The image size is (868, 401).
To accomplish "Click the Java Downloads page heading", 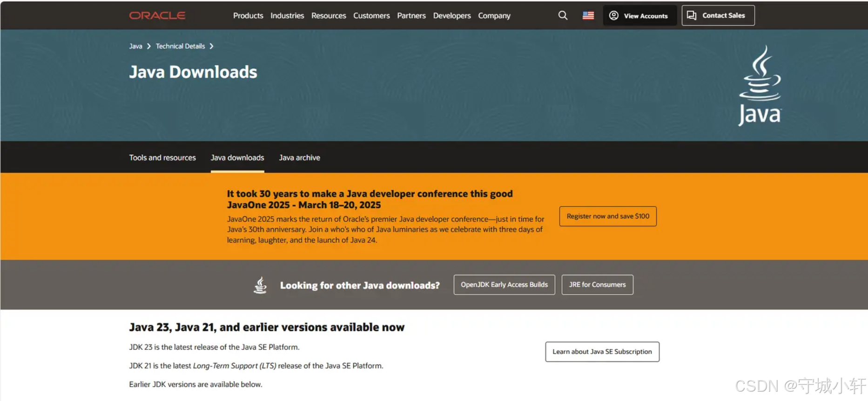I will click(x=193, y=72).
